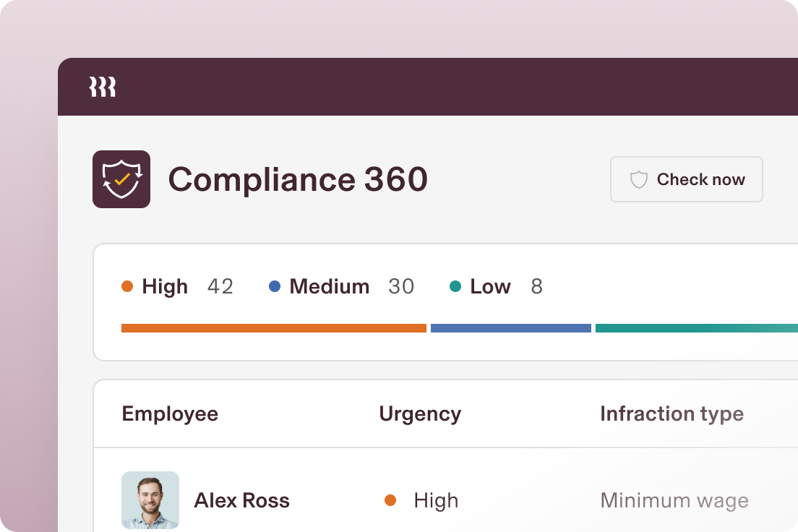This screenshot has height=532, width=798.
Task: Click the Low count value 8
Action: click(537, 287)
